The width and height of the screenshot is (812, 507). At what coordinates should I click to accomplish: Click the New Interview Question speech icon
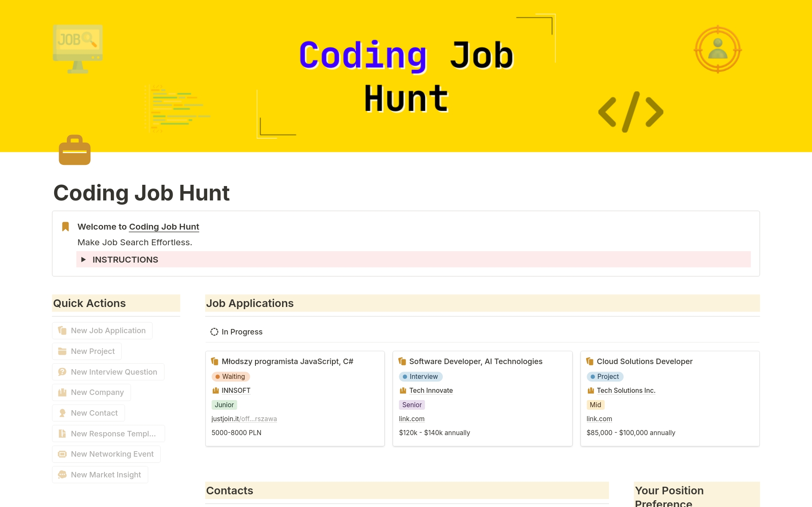click(x=62, y=372)
